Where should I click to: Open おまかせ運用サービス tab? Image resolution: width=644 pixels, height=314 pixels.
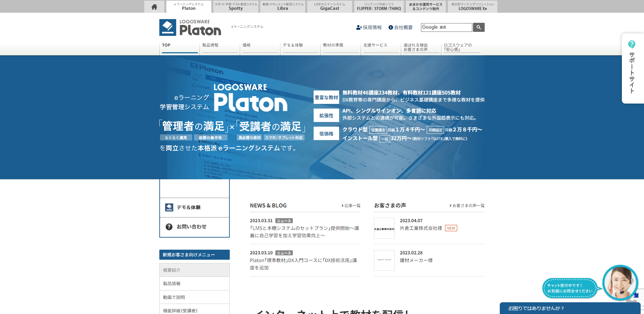426,7
